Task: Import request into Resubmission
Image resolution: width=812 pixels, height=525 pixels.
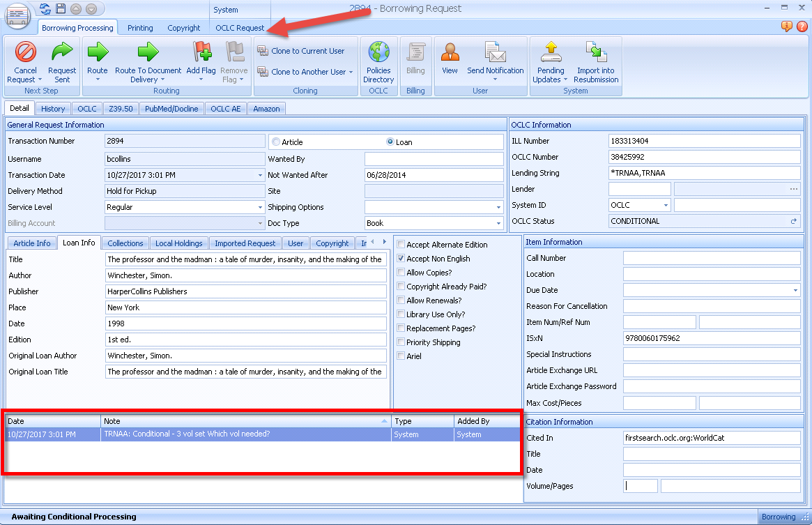Action: tap(596, 61)
